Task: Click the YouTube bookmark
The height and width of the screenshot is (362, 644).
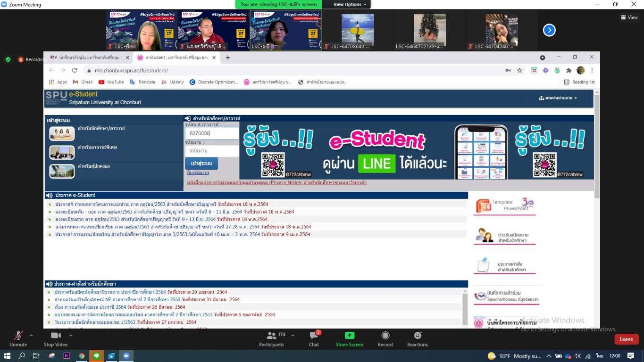Action: [111, 82]
